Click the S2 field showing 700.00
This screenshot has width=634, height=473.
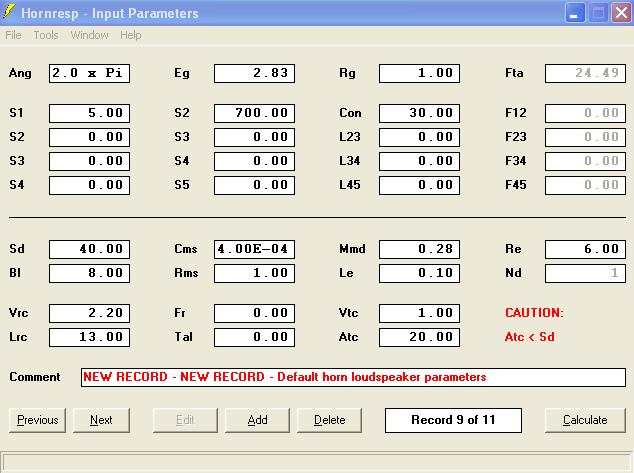point(254,113)
